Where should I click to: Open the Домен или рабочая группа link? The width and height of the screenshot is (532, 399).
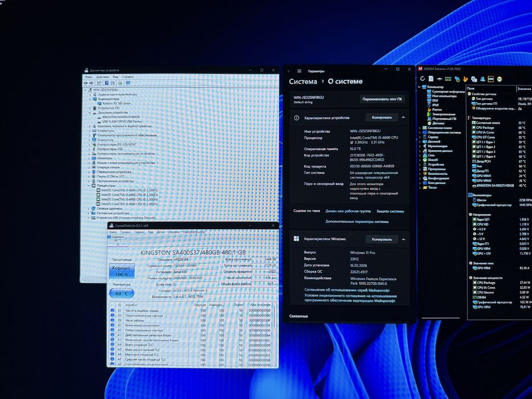[x=348, y=211]
